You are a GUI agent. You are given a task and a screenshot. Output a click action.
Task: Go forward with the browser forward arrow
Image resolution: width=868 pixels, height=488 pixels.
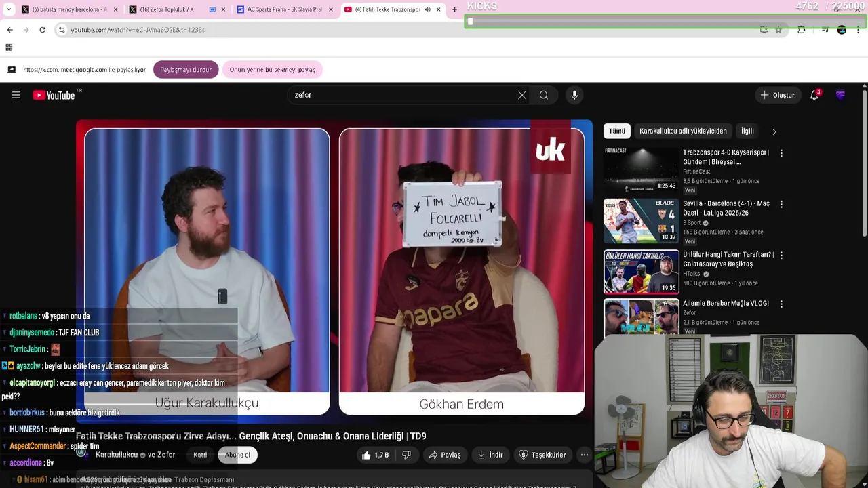pyautogui.click(x=26, y=30)
